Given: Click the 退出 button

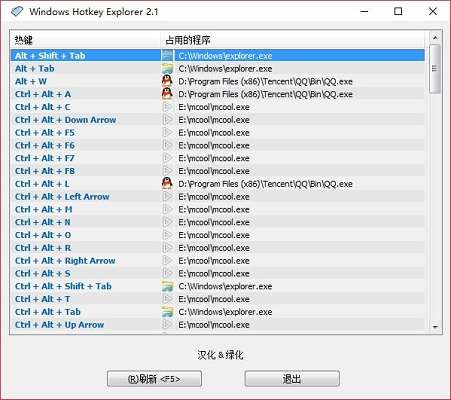Looking at the screenshot, I should (292, 379).
